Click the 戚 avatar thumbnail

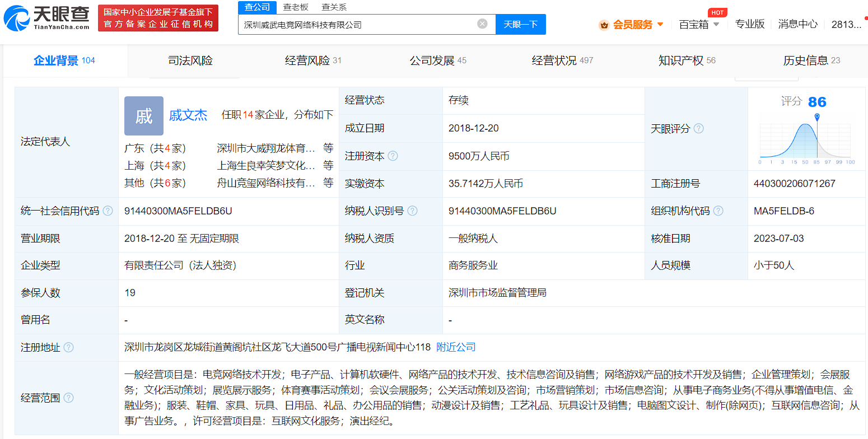point(144,116)
